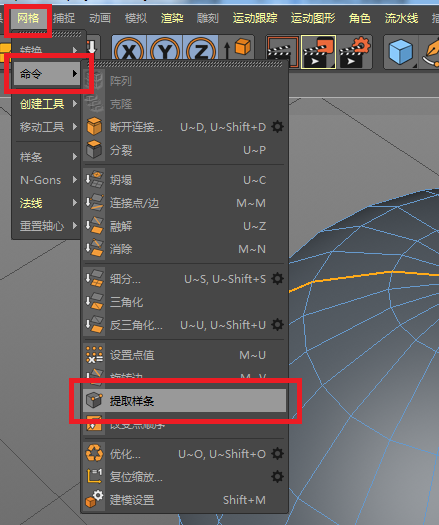Expand the 创建工具 submenu

[47, 104]
